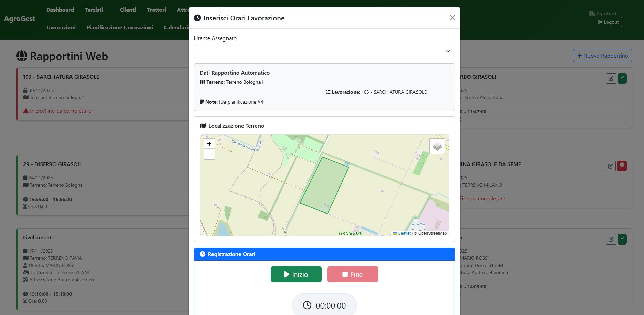Click green check icon on bottom-right card

point(622,239)
